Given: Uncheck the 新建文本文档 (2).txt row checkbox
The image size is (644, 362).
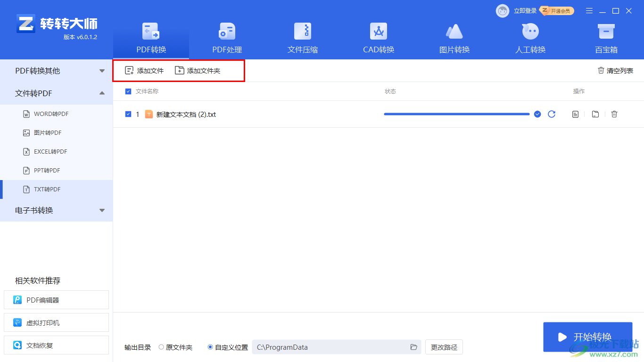Looking at the screenshot, I should click(x=128, y=114).
